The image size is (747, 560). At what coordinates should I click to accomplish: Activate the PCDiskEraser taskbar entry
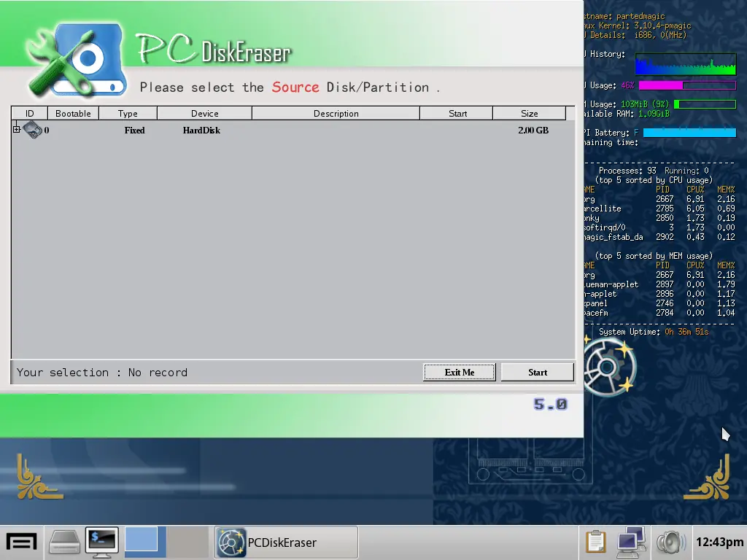pyautogui.click(x=286, y=542)
